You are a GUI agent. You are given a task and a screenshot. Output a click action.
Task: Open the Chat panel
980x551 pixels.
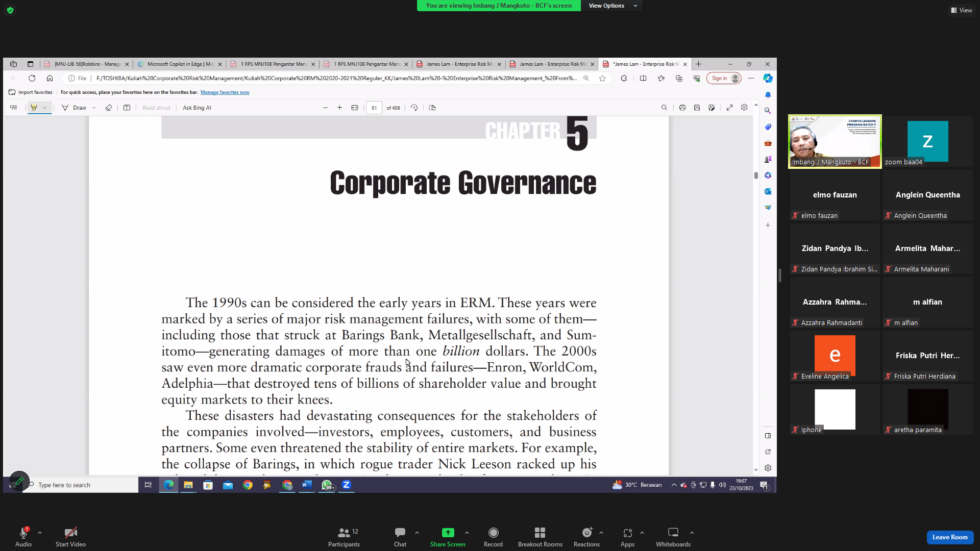coord(400,537)
